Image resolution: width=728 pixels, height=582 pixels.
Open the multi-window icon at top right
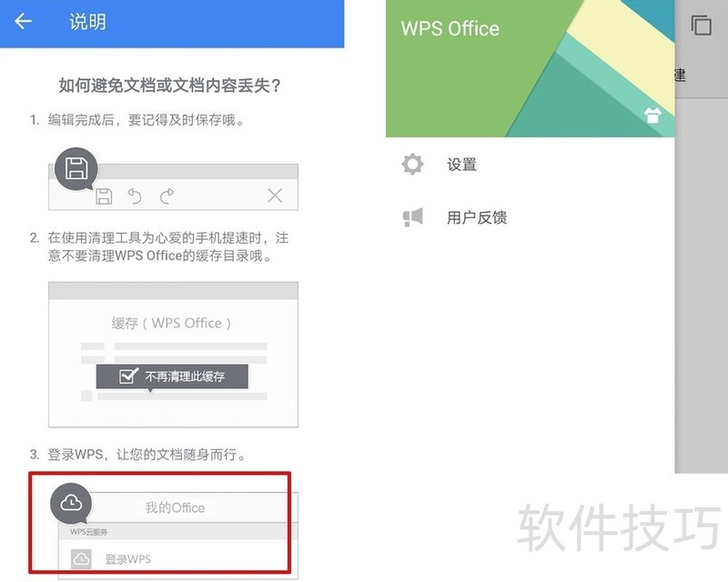(x=701, y=25)
